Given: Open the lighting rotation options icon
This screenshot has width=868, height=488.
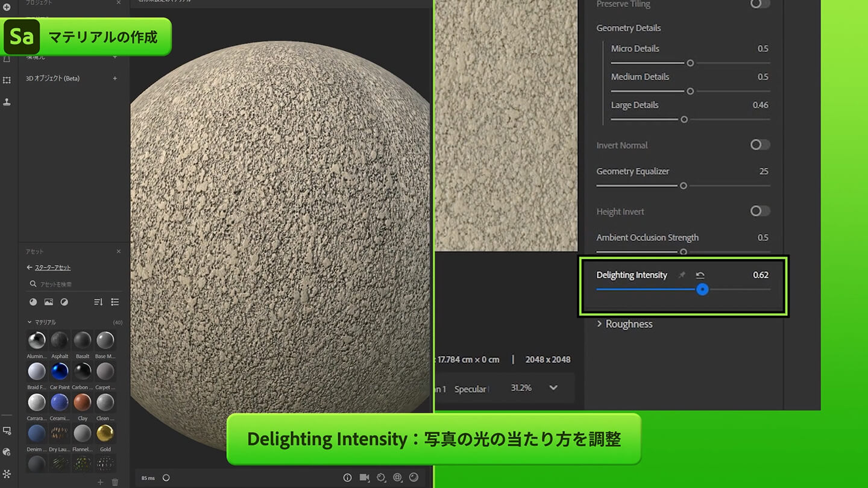Looking at the screenshot, I should click(381, 477).
